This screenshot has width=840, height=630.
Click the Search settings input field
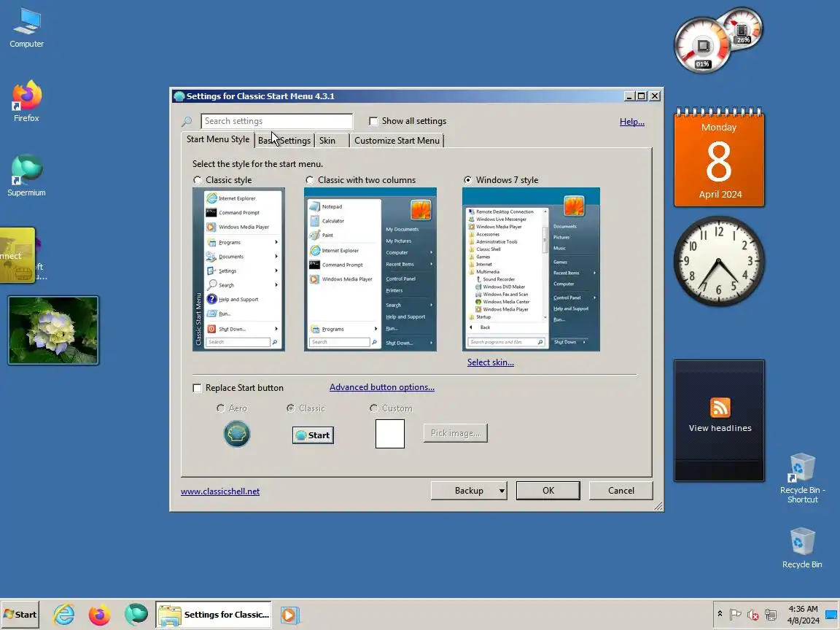pyautogui.click(x=277, y=121)
